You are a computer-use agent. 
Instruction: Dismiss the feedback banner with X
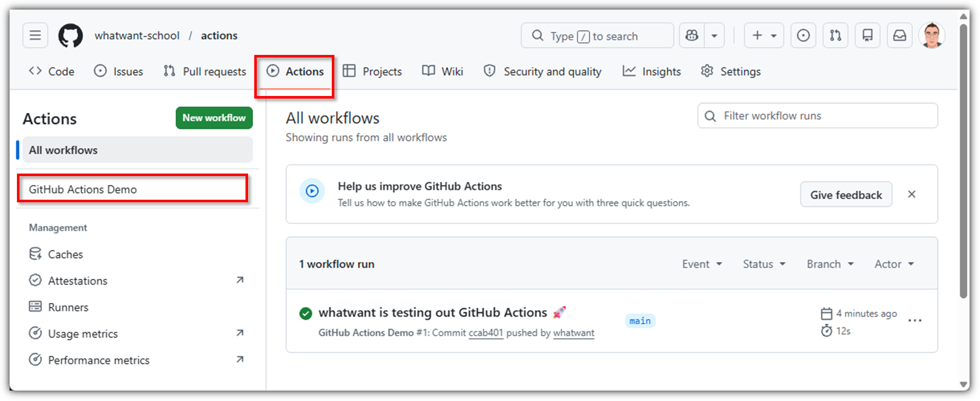pos(912,194)
